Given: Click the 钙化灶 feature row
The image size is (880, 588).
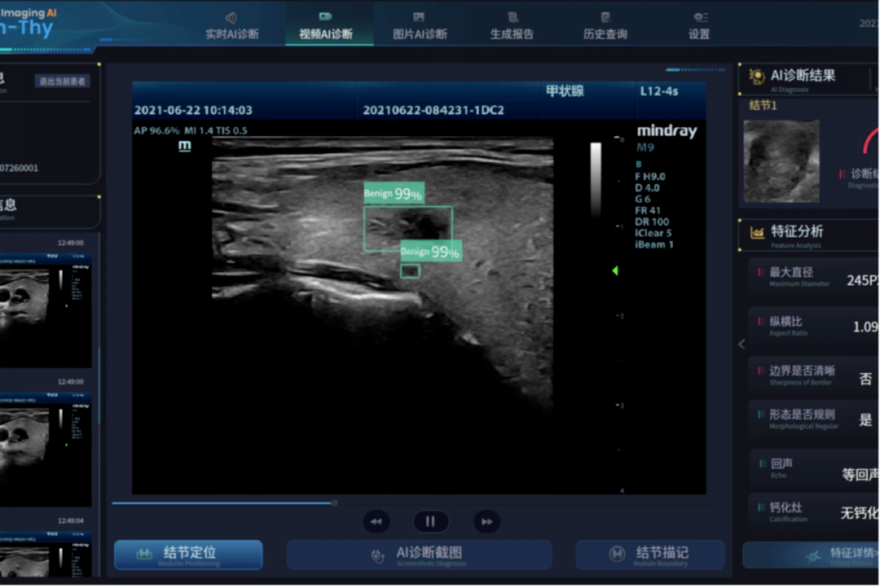Looking at the screenshot, I should pyautogui.click(x=814, y=511).
